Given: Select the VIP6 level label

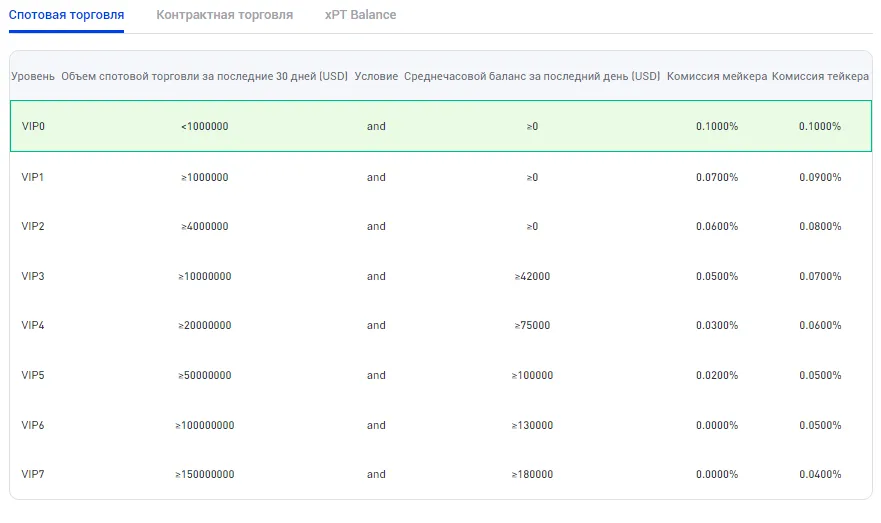Looking at the screenshot, I should tap(33, 425).
